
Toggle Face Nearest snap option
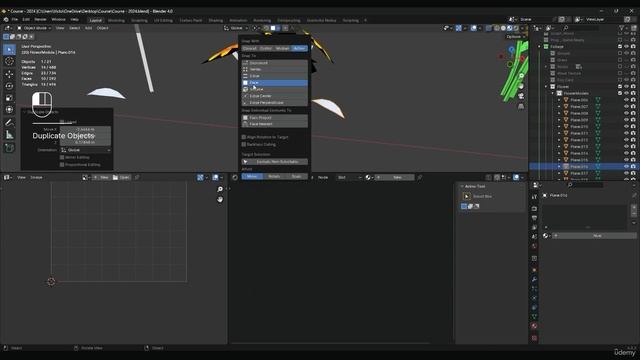(275, 124)
